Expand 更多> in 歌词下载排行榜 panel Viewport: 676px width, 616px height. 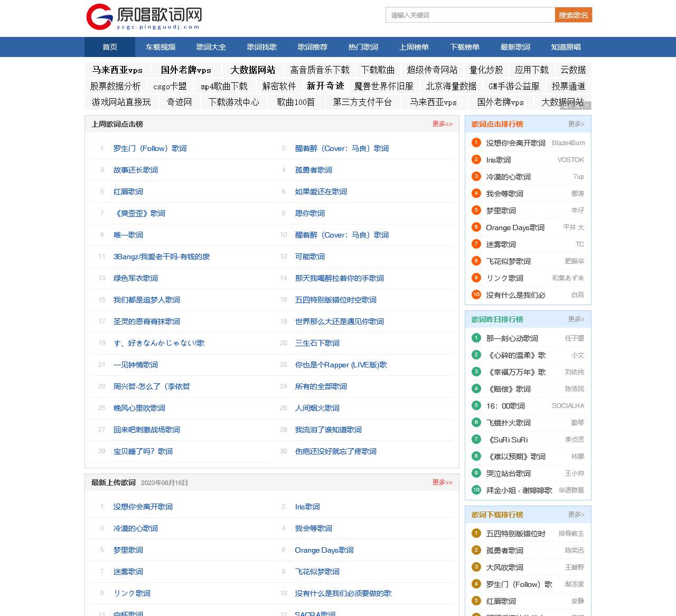tap(576, 515)
